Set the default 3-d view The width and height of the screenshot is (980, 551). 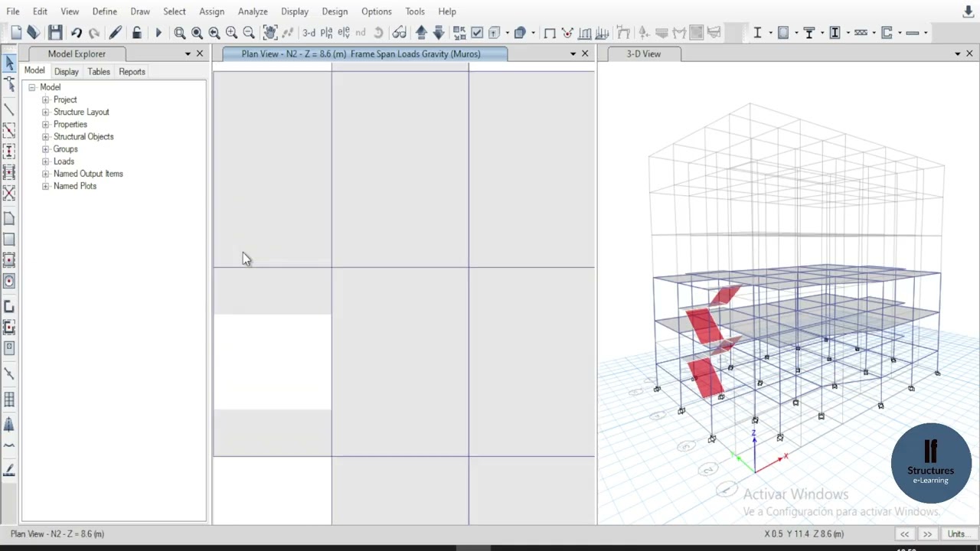(x=309, y=32)
